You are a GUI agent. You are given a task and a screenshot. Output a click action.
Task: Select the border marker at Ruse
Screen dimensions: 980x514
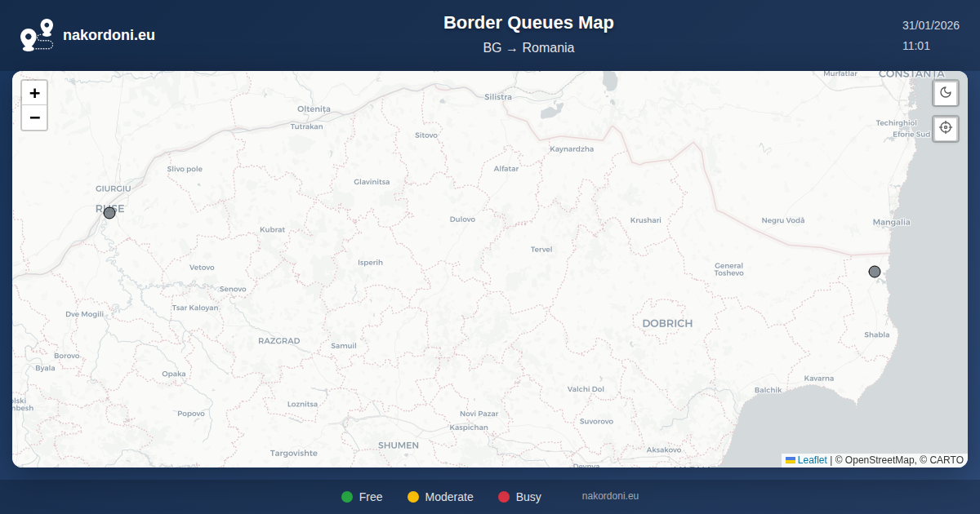point(109,213)
